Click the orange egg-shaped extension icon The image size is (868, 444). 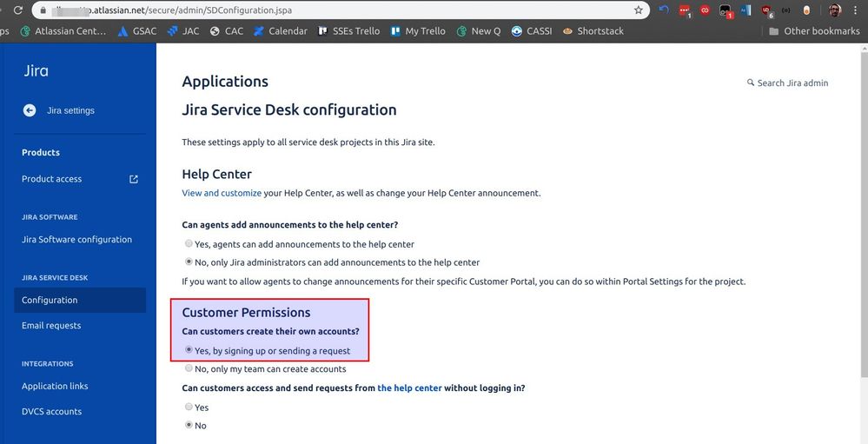(x=806, y=10)
